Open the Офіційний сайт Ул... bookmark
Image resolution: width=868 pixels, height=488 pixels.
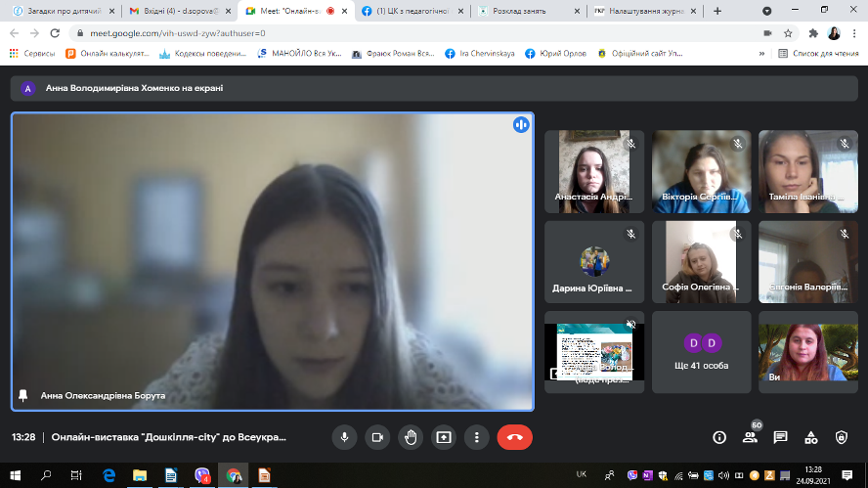pos(640,54)
